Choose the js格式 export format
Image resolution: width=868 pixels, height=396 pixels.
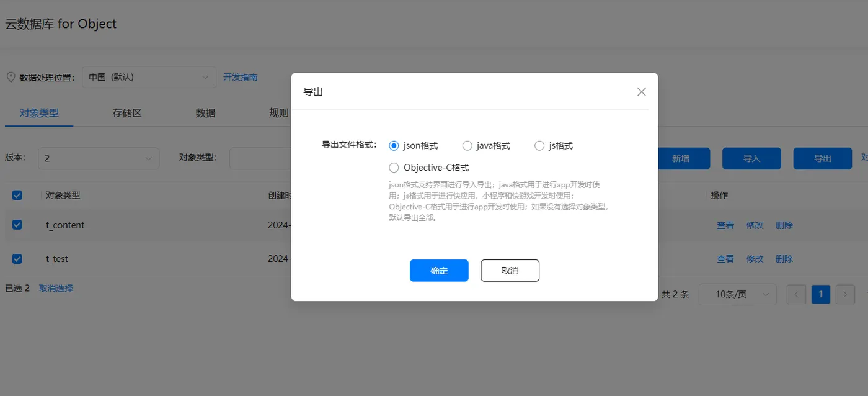[539, 146]
